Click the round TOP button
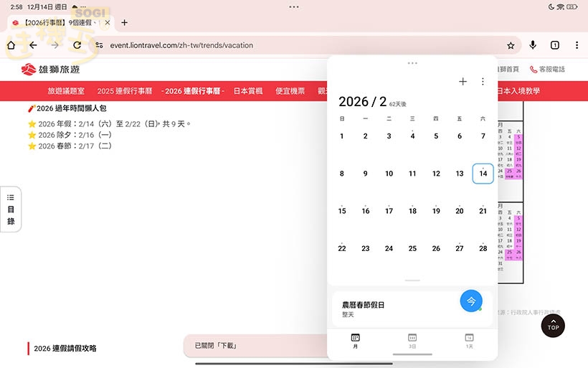 pyautogui.click(x=553, y=325)
